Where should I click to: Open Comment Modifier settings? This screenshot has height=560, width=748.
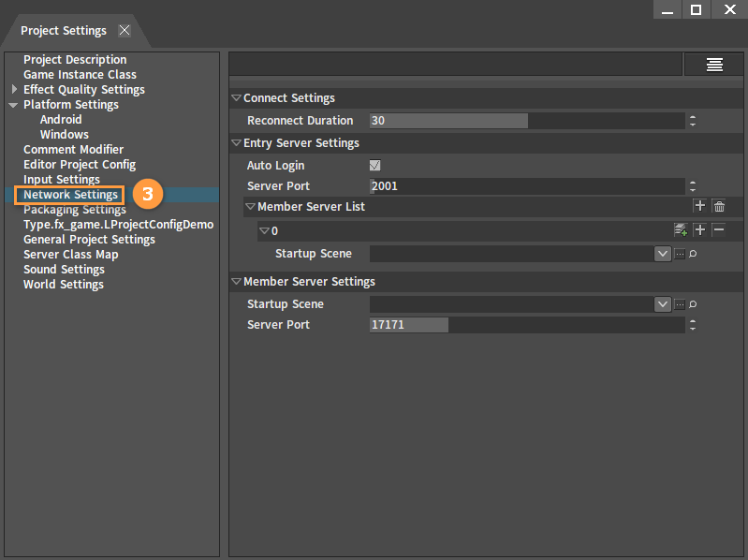point(73,149)
